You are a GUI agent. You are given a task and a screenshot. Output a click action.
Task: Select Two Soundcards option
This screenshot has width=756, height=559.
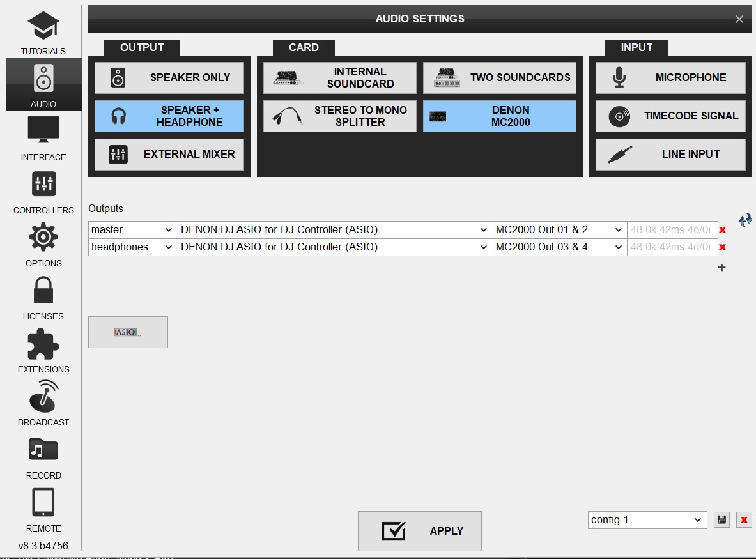point(500,77)
